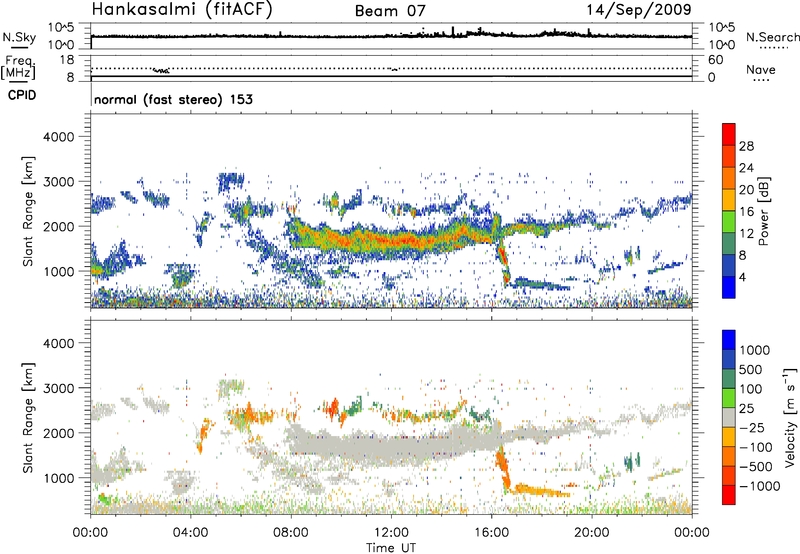Click the strong orange backscatter band near 12:00 in power panel
This screenshot has width=800, height=554.
coord(393,239)
